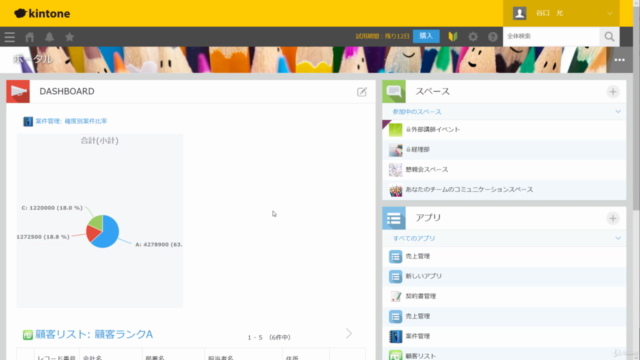Viewport: 640px width, 360px height.
Task: Click the green C slice of pie chart
Action: [96, 222]
